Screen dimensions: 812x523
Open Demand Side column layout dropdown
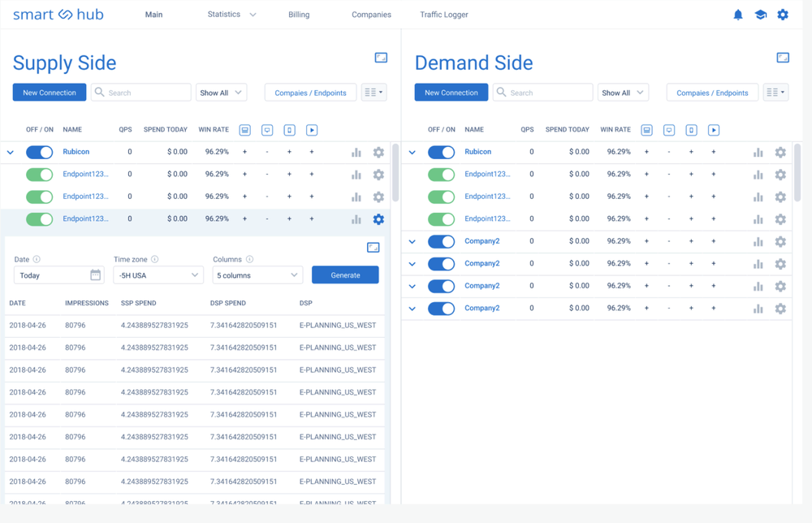775,93
